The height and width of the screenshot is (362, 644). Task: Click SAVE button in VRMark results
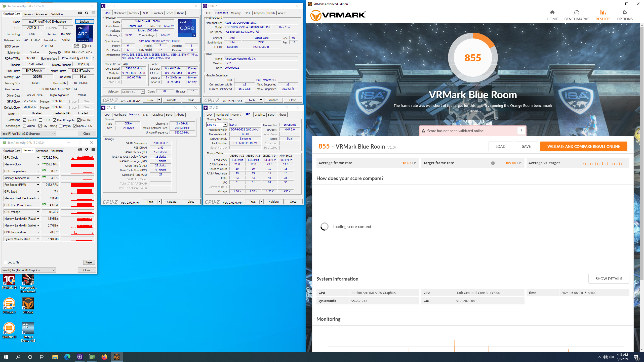(526, 146)
